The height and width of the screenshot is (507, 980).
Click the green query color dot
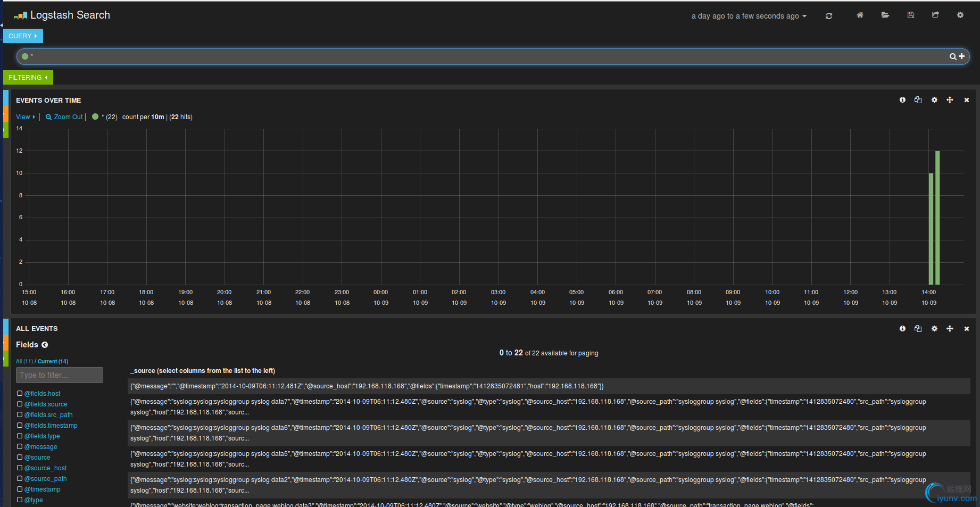pos(25,56)
